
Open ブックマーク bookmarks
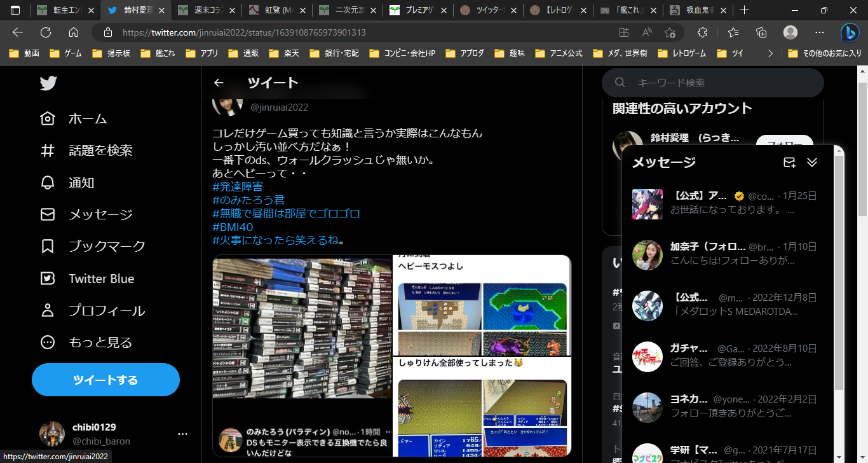[93, 247]
